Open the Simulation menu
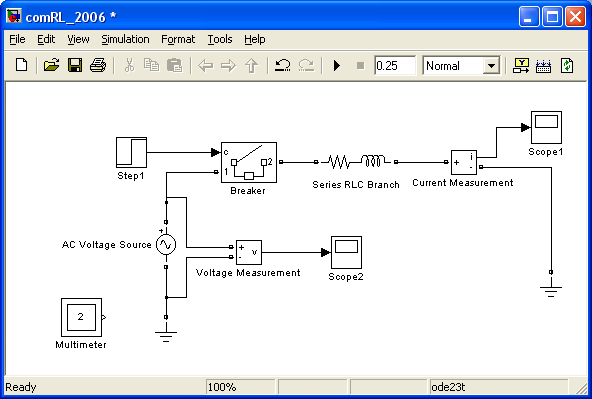 point(125,39)
